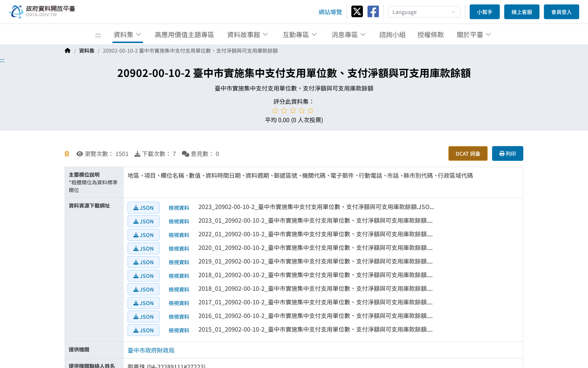Expand the 關於平臺 menu
The image size is (588, 368).
tap(474, 35)
